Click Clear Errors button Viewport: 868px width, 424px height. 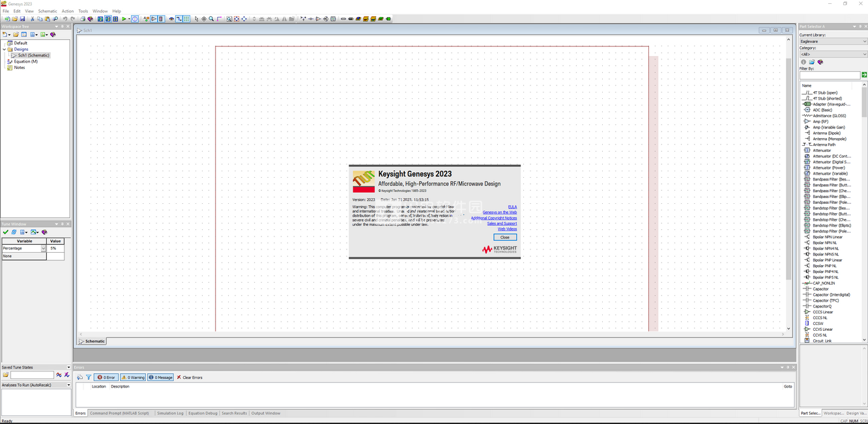[x=190, y=377]
